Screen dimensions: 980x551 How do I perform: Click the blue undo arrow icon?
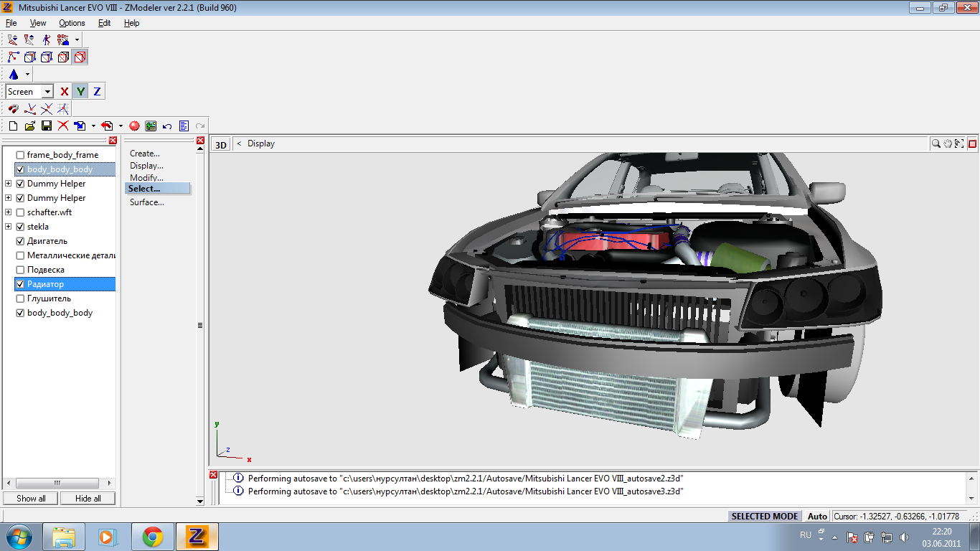(167, 126)
